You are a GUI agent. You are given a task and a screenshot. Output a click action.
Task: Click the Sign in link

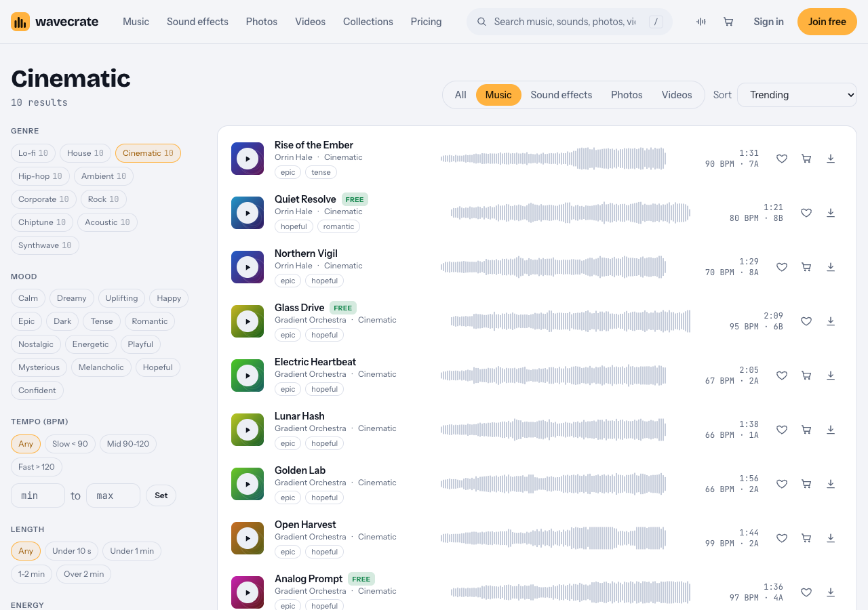coord(768,22)
